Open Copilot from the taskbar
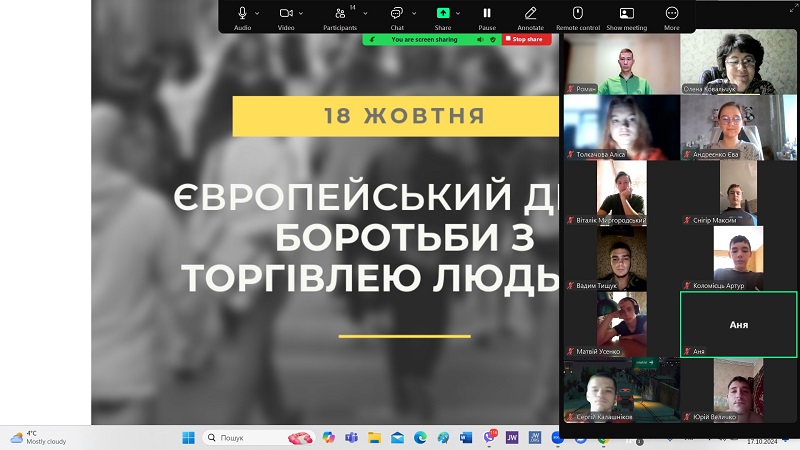 coord(329,438)
